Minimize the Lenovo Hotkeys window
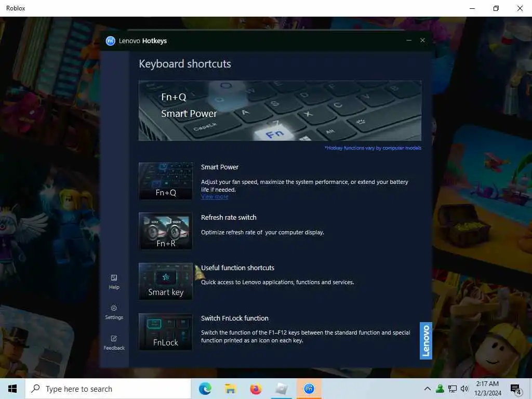The height and width of the screenshot is (399, 532). pos(409,41)
